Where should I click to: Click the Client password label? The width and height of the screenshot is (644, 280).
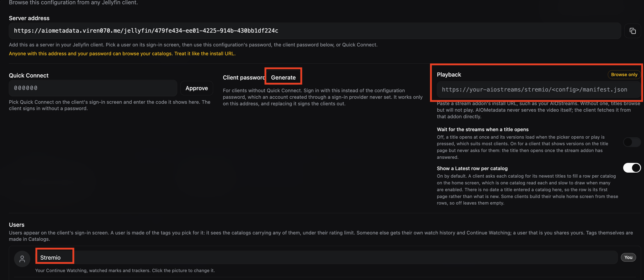coord(244,77)
